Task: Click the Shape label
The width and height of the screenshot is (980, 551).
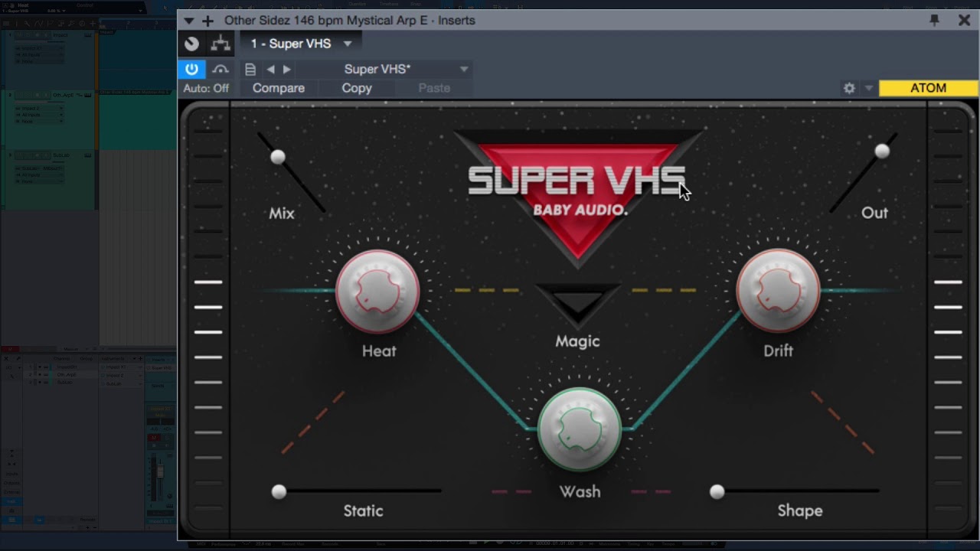Action: [x=800, y=510]
